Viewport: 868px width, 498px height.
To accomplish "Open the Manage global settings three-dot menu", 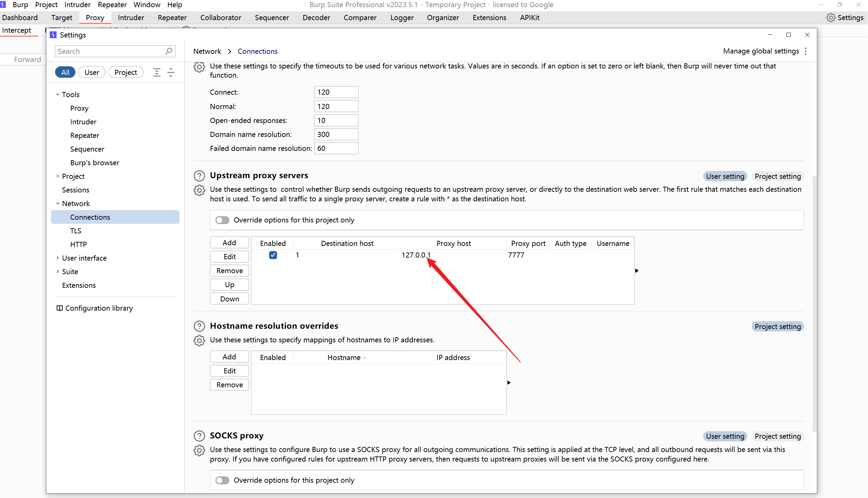I will pyautogui.click(x=806, y=51).
